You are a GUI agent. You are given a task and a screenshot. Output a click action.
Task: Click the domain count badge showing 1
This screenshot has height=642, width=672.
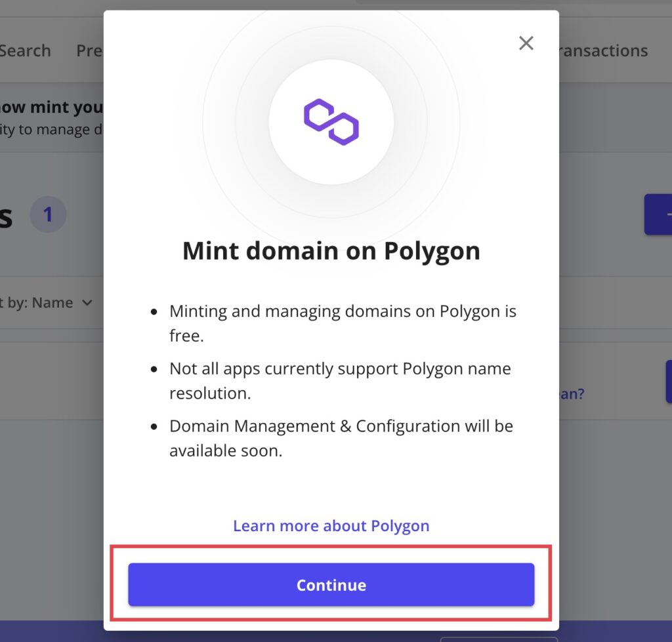pos(48,214)
